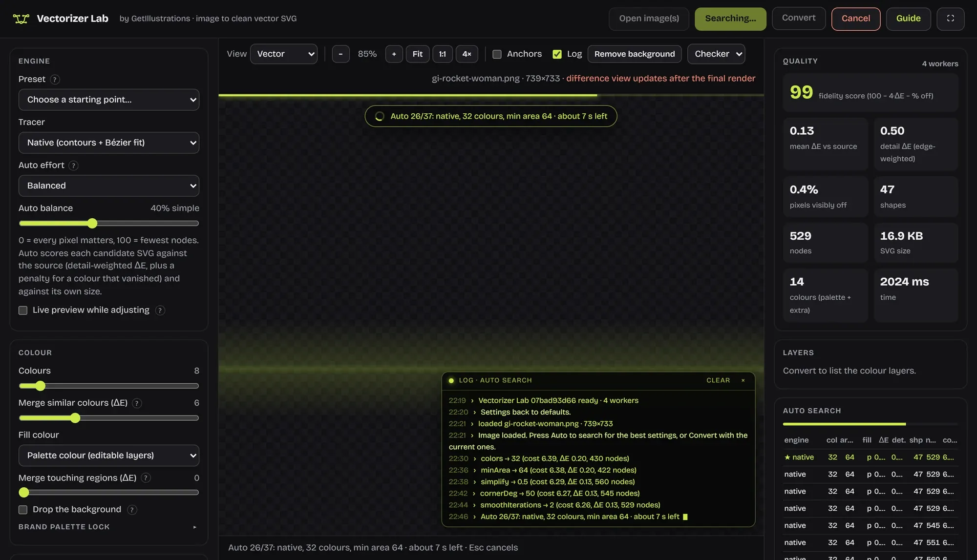Uncheck the Log checkbox
The width and height of the screenshot is (977, 560).
click(557, 54)
